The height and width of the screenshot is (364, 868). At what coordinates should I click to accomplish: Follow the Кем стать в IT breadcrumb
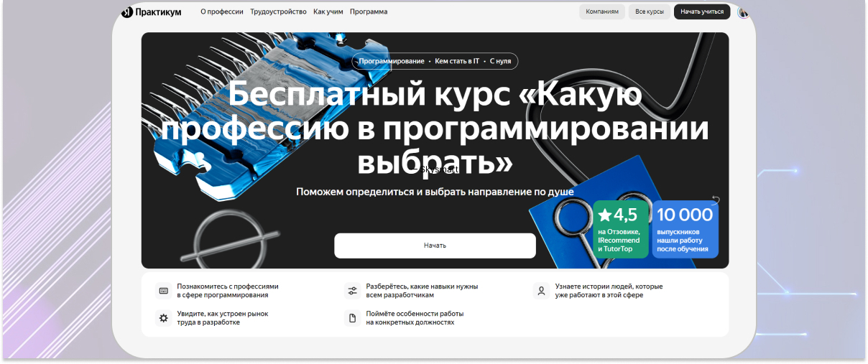457,62
